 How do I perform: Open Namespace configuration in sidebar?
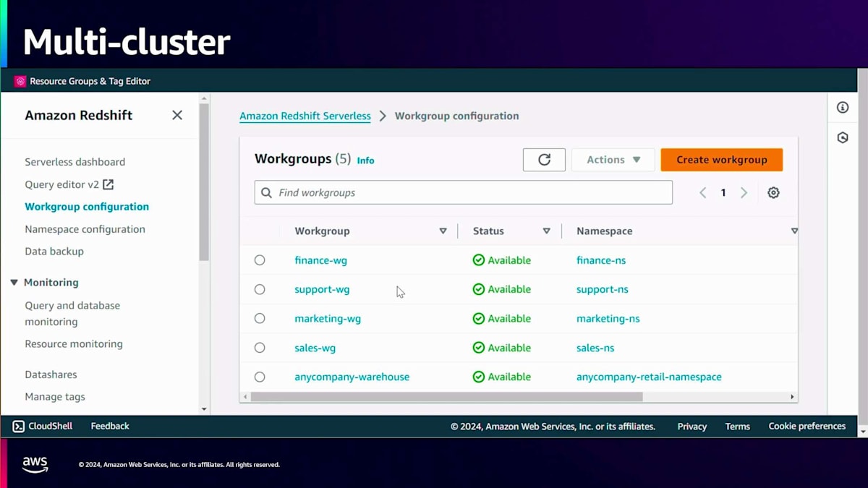(x=85, y=229)
